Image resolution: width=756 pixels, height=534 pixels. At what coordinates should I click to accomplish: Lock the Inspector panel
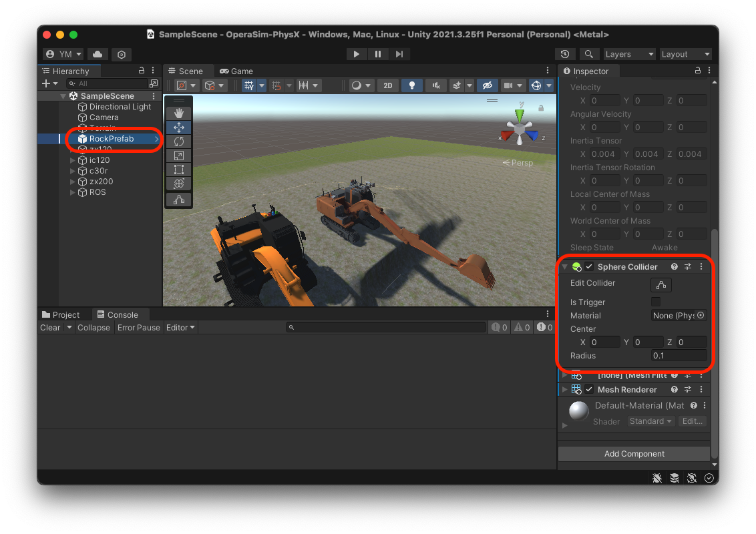coord(697,70)
